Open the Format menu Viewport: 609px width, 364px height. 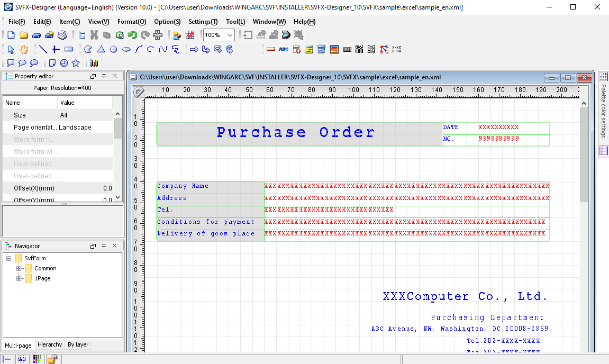tap(132, 22)
